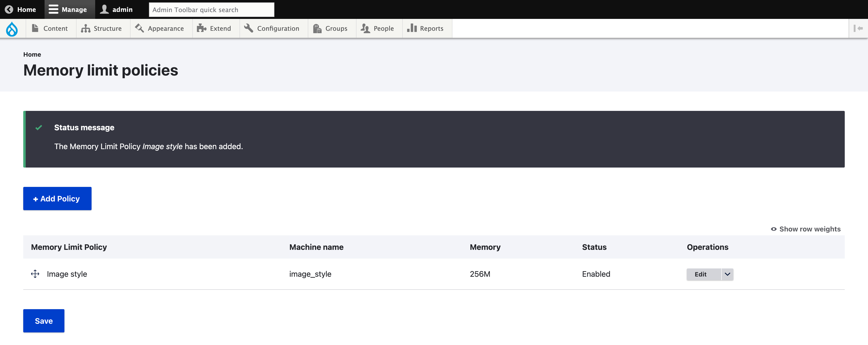
Task: Click the drag handle for Image style row
Action: (x=35, y=274)
